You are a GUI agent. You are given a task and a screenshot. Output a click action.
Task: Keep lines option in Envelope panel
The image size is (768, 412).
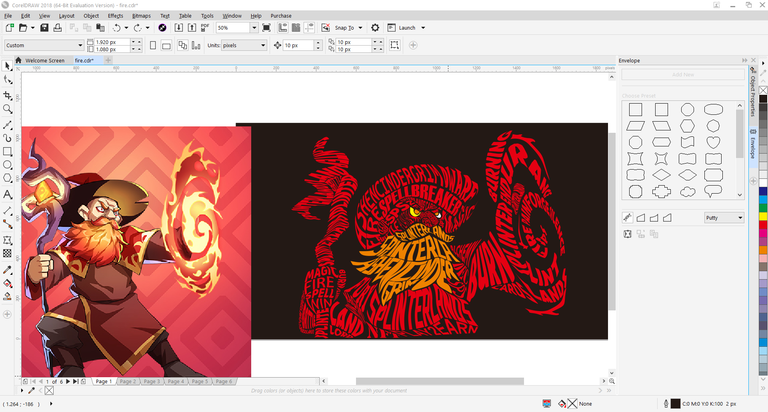click(627, 234)
